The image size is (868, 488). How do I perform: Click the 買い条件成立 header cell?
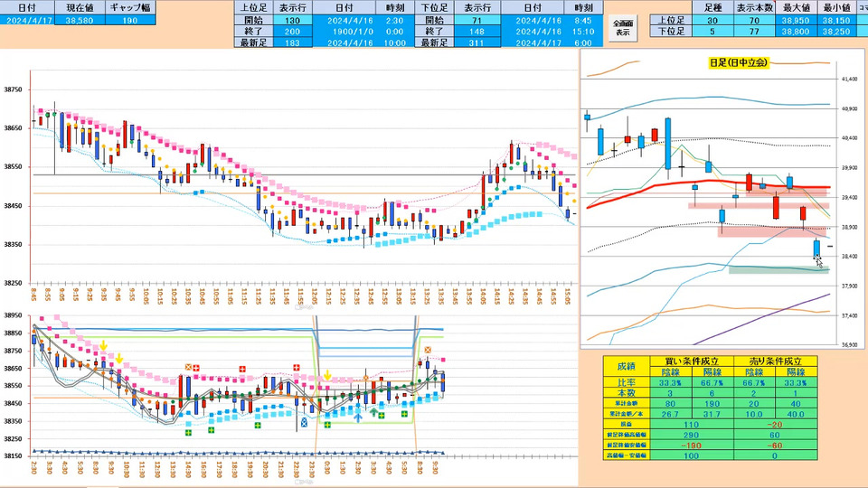pos(691,361)
